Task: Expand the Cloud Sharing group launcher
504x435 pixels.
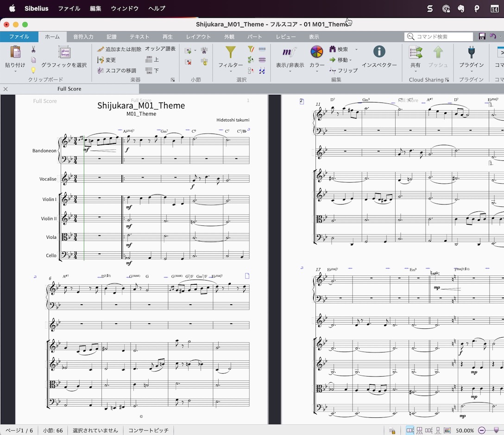Action: tap(447, 80)
